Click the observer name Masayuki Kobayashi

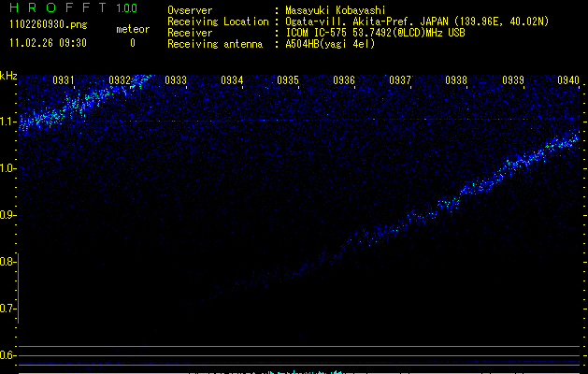click(x=336, y=10)
